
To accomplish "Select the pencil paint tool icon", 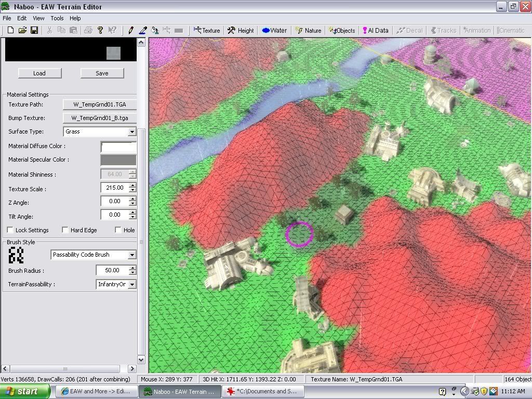I will pos(130,30).
